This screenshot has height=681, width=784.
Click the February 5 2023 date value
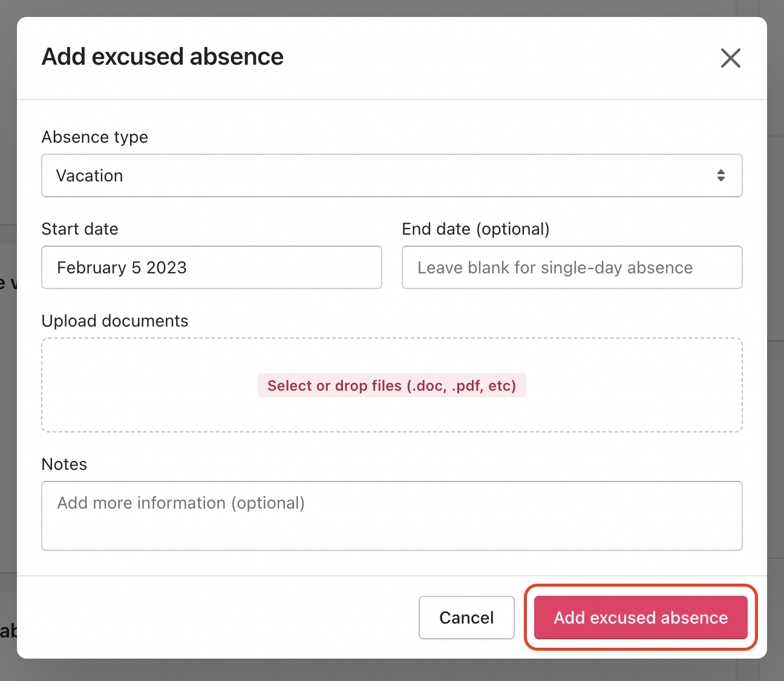(122, 268)
